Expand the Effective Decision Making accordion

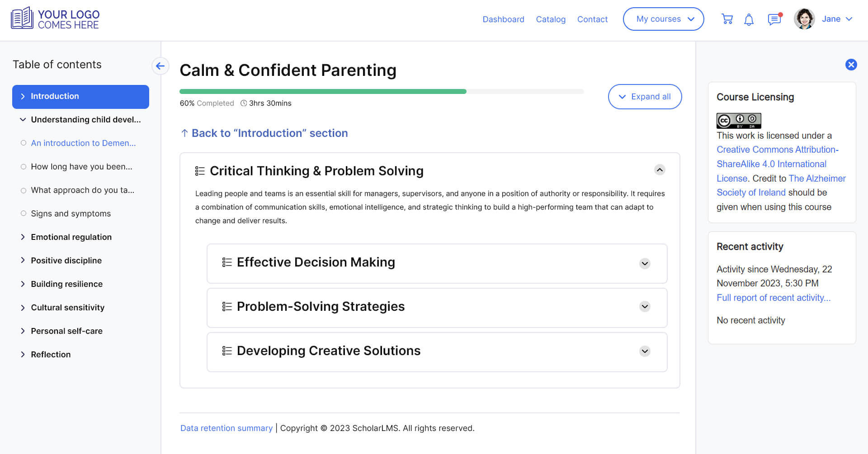tap(645, 263)
